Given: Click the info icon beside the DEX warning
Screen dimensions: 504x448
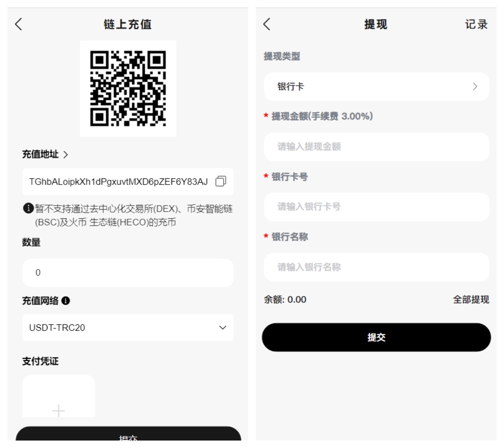Looking at the screenshot, I should [x=28, y=208].
